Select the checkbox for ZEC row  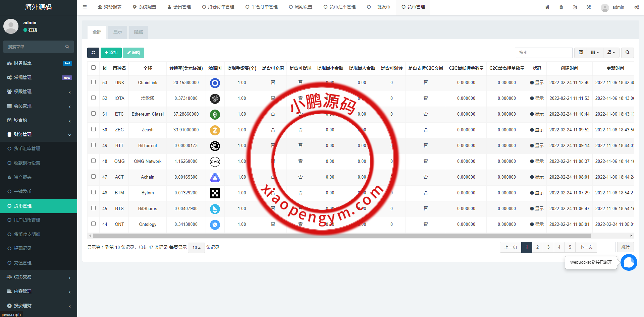point(93,129)
